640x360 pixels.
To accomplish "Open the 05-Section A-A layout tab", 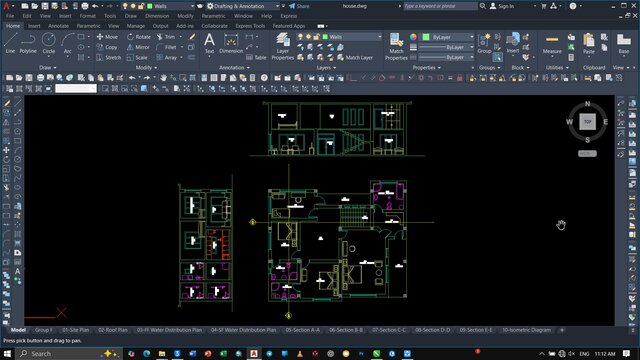I will (x=302, y=330).
